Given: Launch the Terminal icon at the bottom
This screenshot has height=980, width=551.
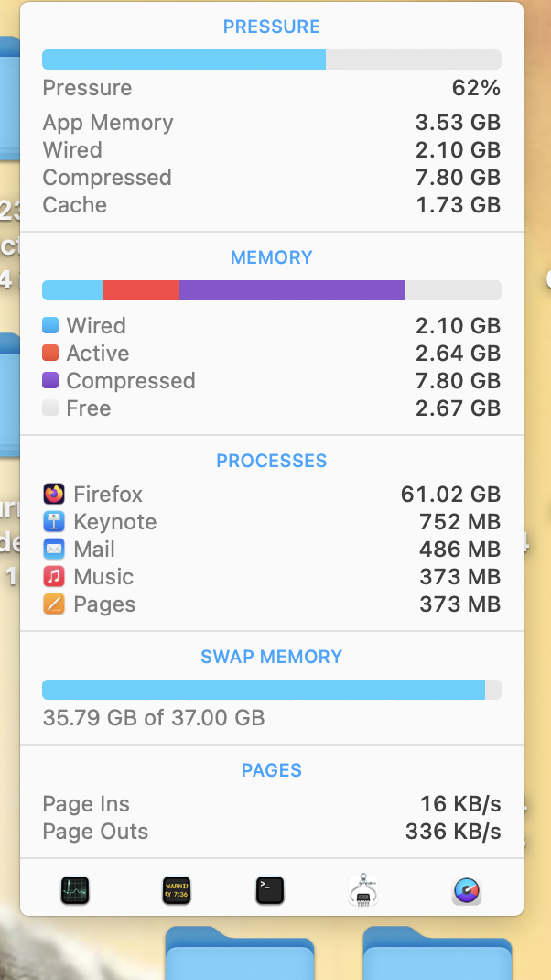Looking at the screenshot, I should click(270, 889).
